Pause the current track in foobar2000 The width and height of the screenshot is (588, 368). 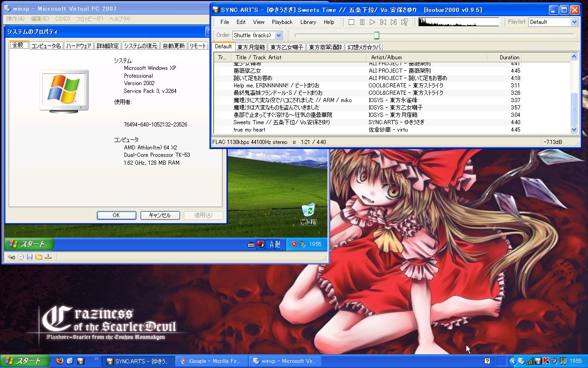[x=362, y=22]
